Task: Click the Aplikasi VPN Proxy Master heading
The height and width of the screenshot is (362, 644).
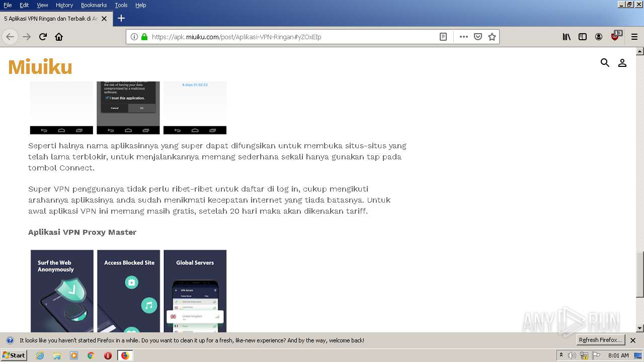Action: (x=82, y=232)
